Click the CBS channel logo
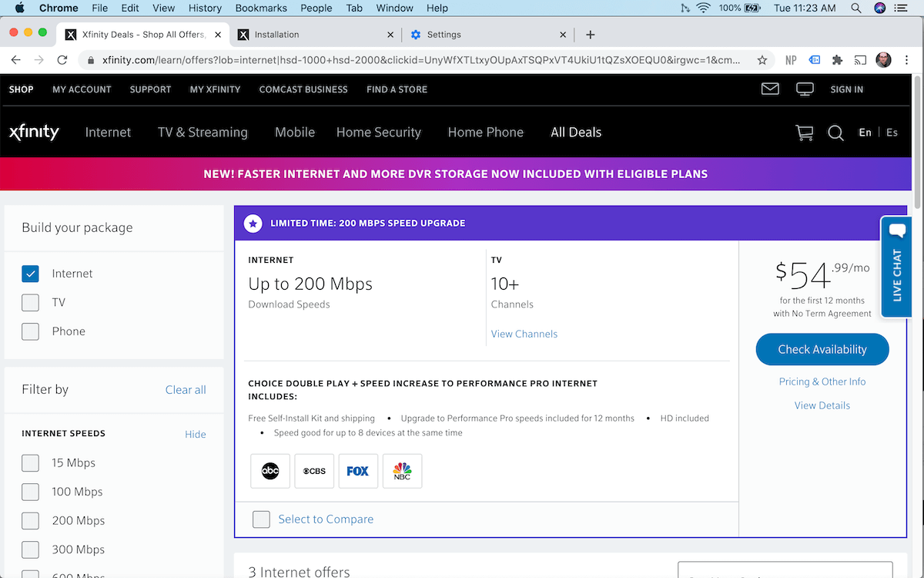Image resolution: width=924 pixels, height=578 pixels. pyautogui.click(x=314, y=471)
